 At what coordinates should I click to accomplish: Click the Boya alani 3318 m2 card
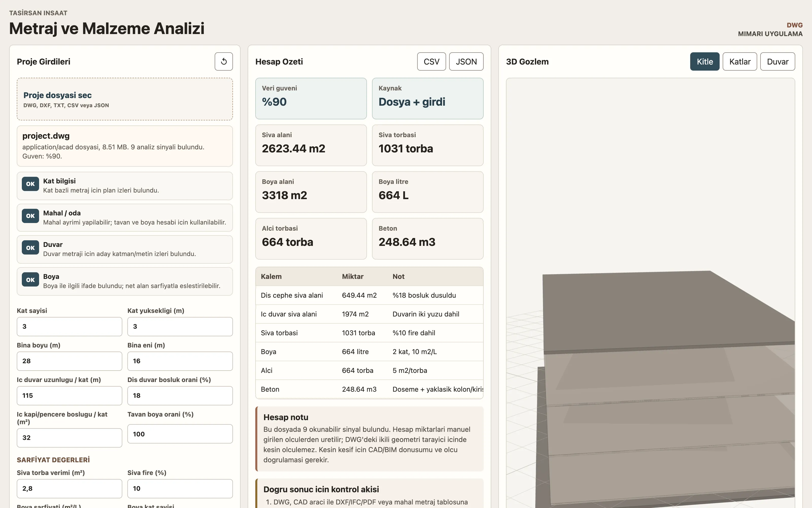coord(311,192)
